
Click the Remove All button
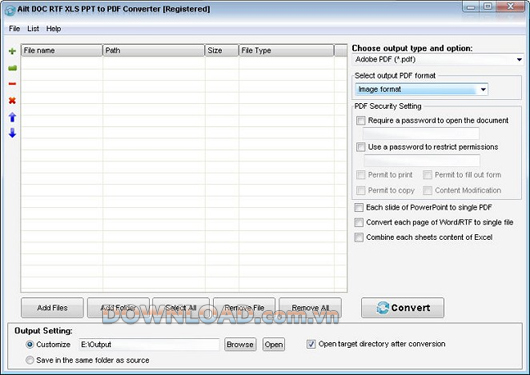(x=310, y=308)
